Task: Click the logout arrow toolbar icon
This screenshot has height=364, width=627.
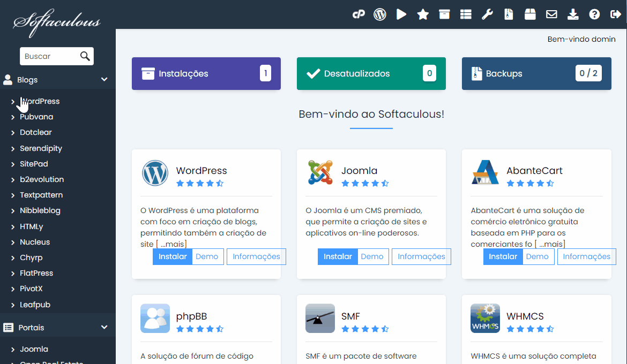Action: tap(616, 15)
